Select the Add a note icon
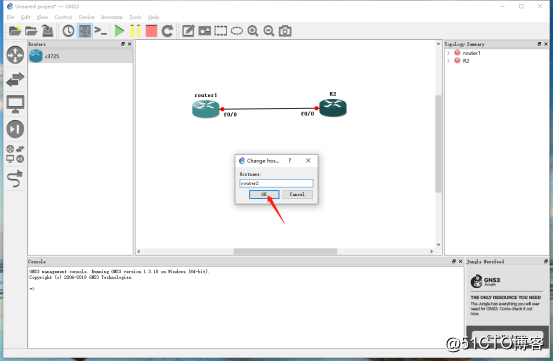554x362 pixels. (188, 31)
